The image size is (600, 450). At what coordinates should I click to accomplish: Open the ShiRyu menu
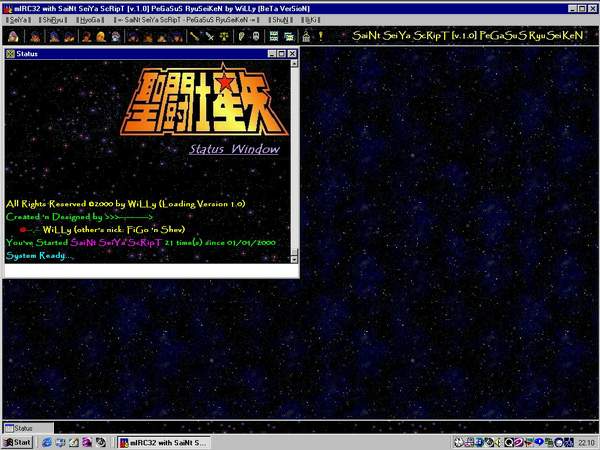[x=53, y=20]
